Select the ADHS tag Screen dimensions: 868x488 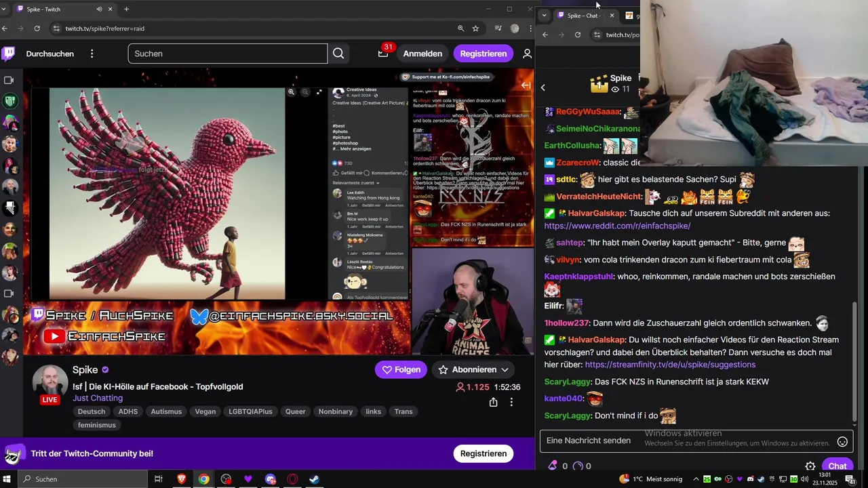pos(128,411)
